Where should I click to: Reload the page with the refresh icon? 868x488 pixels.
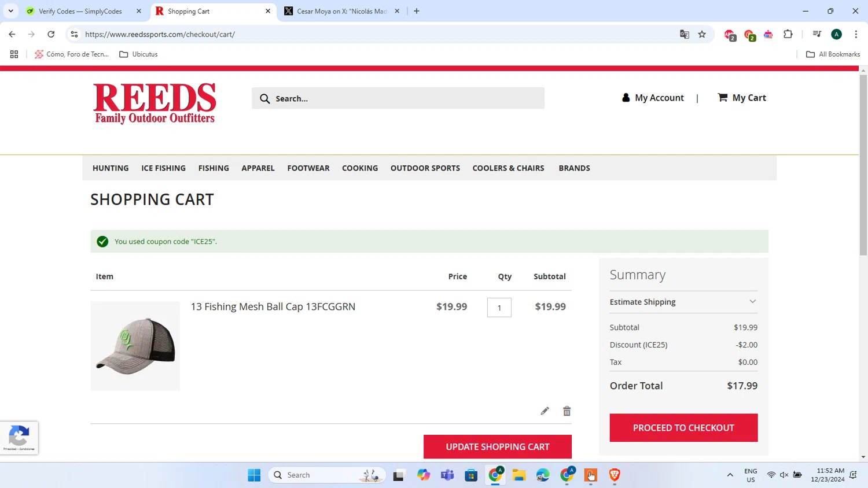coord(51,34)
